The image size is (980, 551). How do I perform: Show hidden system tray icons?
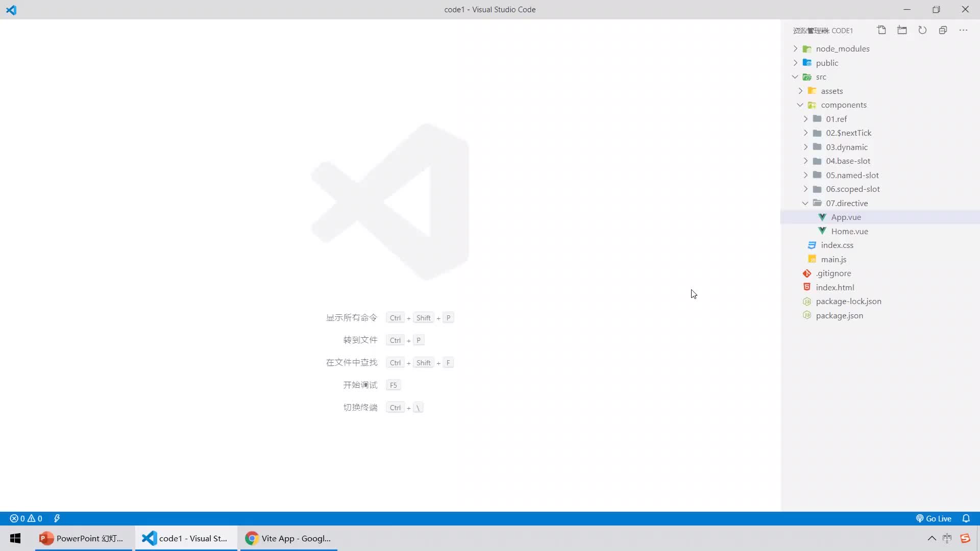click(x=932, y=538)
